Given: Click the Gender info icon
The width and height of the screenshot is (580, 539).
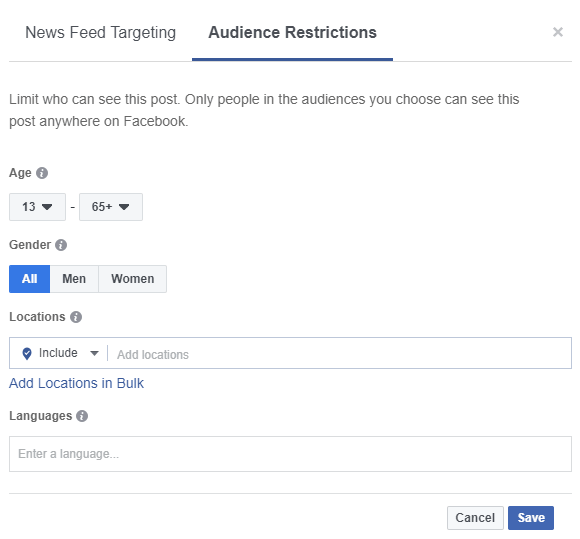Looking at the screenshot, I should [x=61, y=245].
